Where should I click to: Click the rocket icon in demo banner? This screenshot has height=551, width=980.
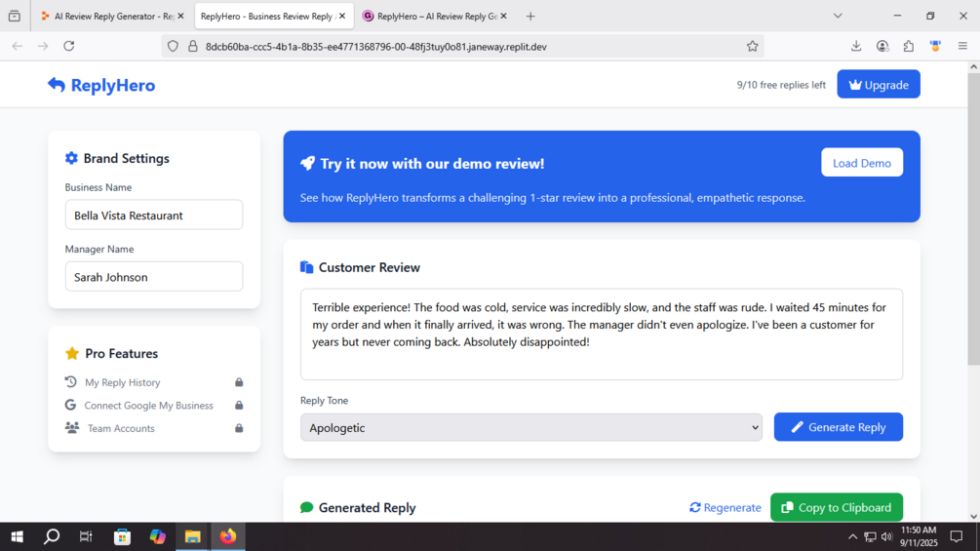pos(307,163)
